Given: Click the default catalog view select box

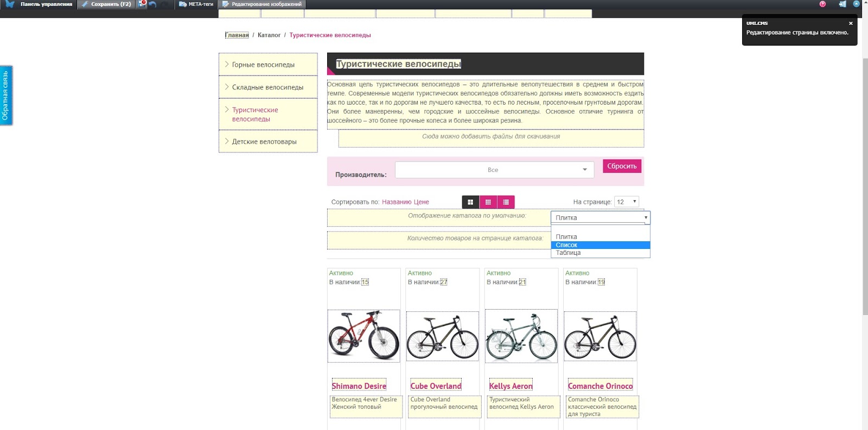Looking at the screenshot, I should coord(601,217).
